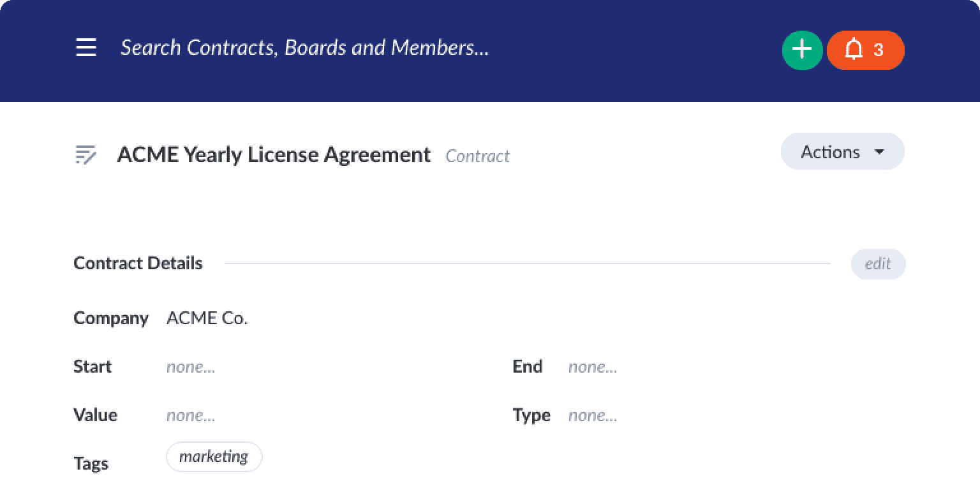Viewport: 980px width, 490px height.
Task: Select the marketing tag
Action: [214, 456]
